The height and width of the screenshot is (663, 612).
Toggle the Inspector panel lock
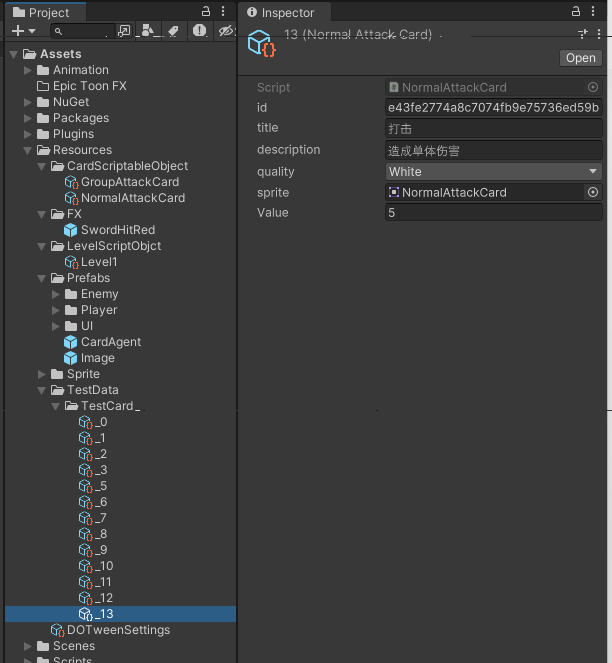[577, 12]
